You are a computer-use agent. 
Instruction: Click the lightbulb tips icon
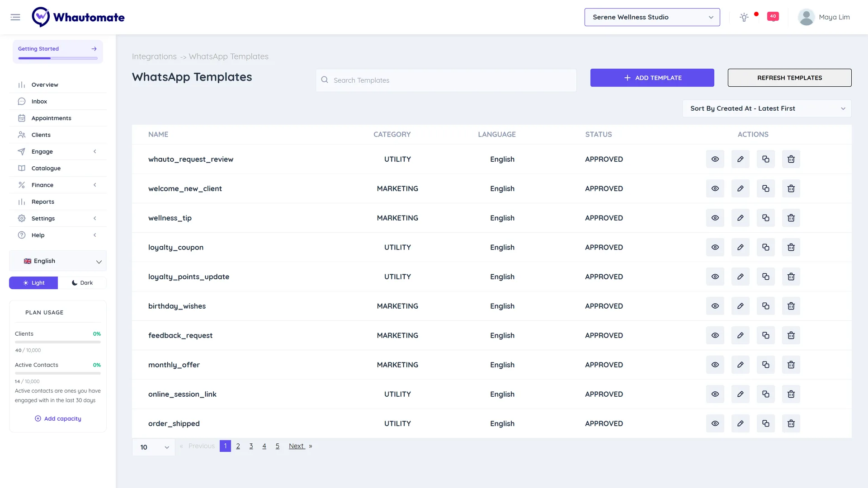pyautogui.click(x=744, y=17)
